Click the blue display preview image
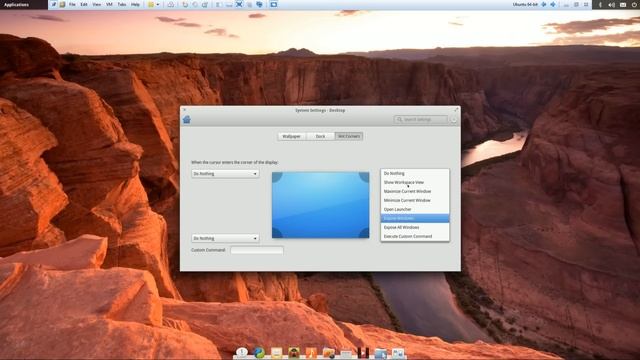The height and width of the screenshot is (360, 640). coord(320,204)
